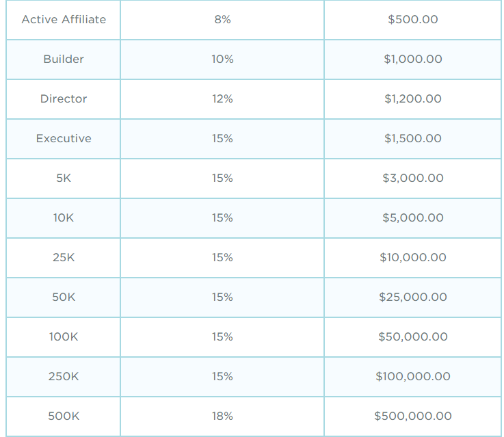
Task: Select the 250K rank cell
Action: 64,377
